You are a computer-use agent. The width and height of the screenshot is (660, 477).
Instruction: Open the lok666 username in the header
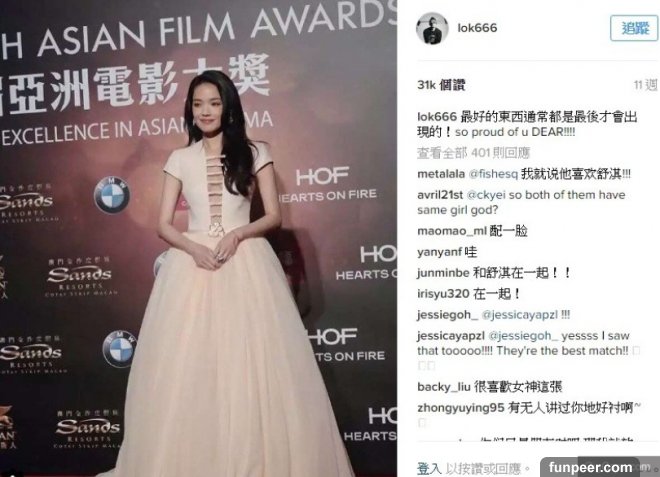coord(477,28)
